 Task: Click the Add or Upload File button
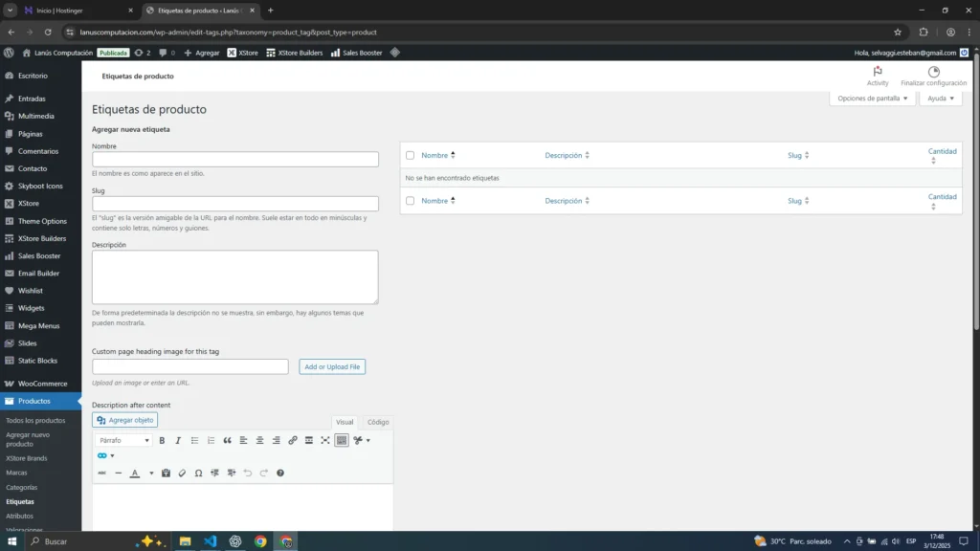[x=332, y=366]
